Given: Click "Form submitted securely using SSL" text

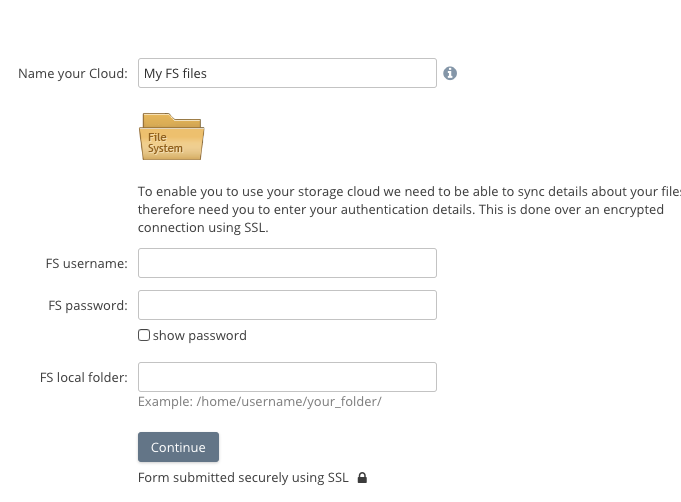Looking at the screenshot, I should (243, 478).
